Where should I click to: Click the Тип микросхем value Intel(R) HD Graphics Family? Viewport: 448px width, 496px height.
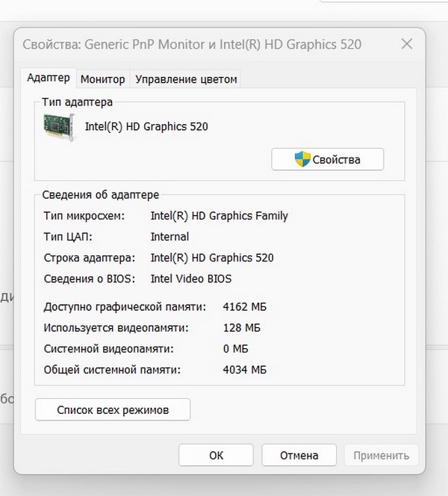[x=219, y=216]
